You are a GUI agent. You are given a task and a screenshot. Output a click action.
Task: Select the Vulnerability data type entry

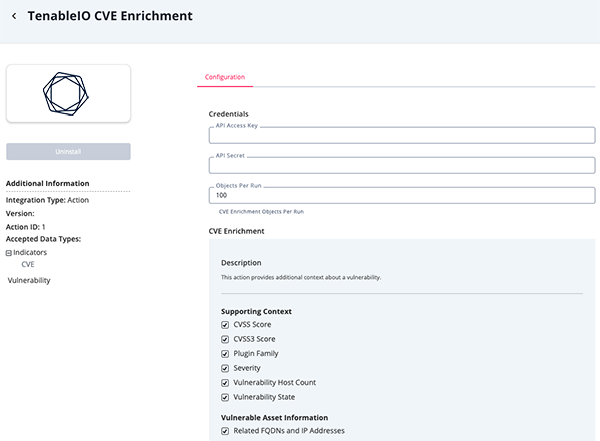(x=29, y=281)
